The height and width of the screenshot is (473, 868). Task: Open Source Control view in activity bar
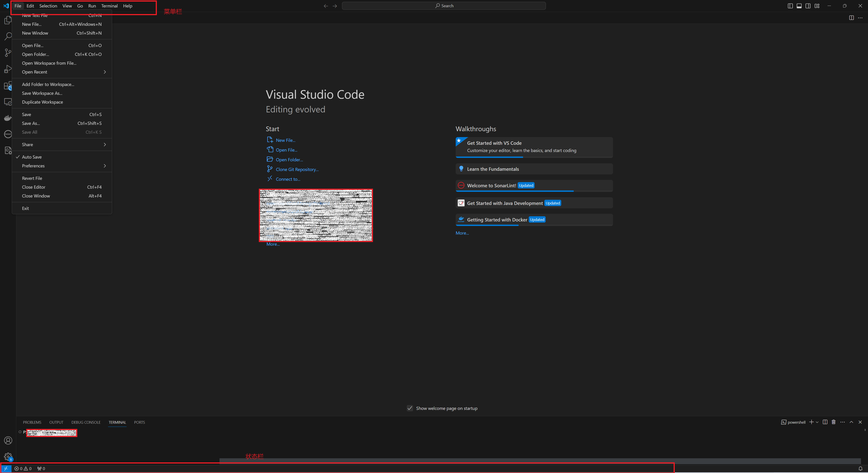click(x=8, y=53)
